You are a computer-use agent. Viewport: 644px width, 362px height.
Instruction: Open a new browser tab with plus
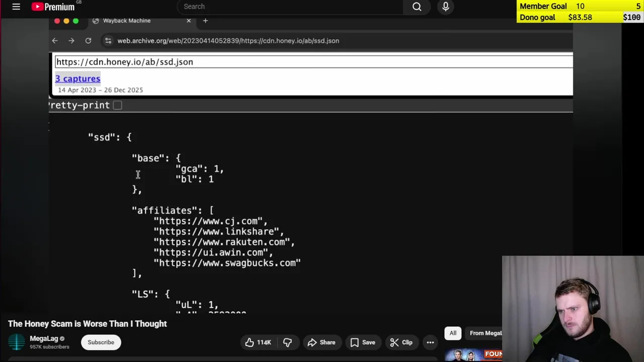tap(205, 21)
